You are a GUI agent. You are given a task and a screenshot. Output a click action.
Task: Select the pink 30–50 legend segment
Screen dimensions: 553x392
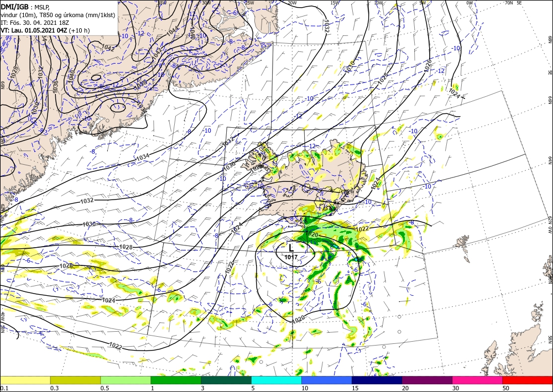click(478, 380)
